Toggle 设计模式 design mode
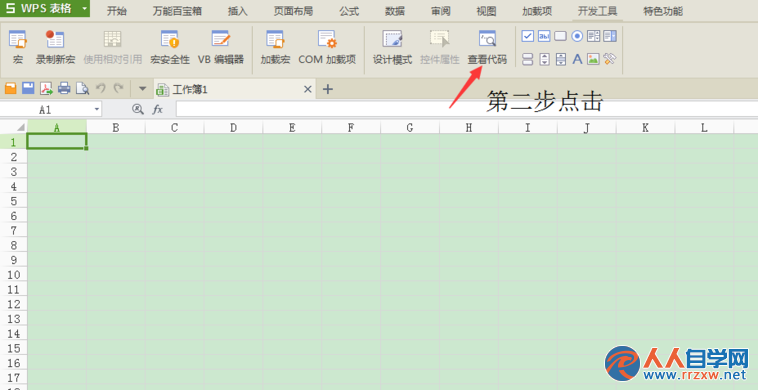The image size is (758, 390). coord(392,47)
